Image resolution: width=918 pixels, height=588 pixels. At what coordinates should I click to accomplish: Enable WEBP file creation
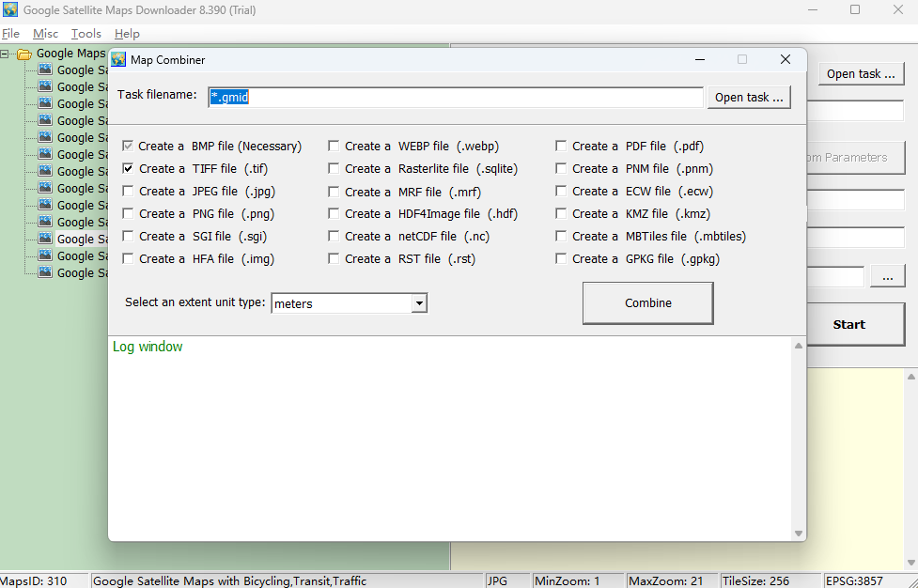tap(334, 146)
